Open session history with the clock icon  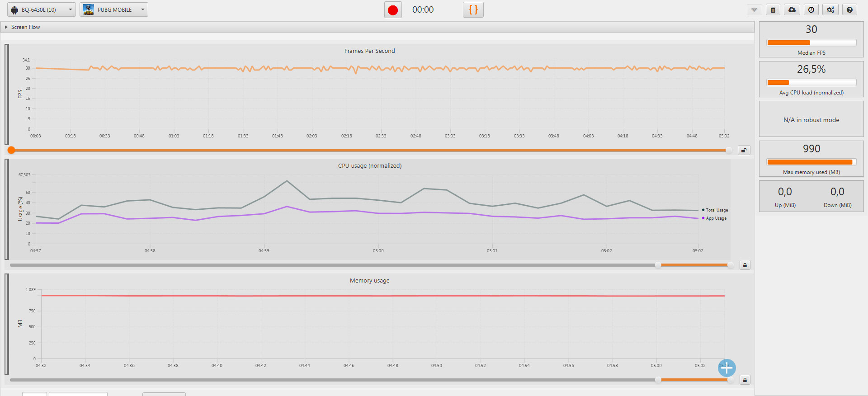coord(811,9)
